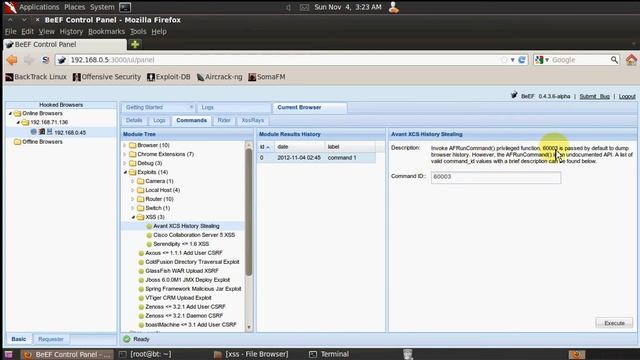
Task: Open the Offensive Security bookmark
Action: point(107,77)
